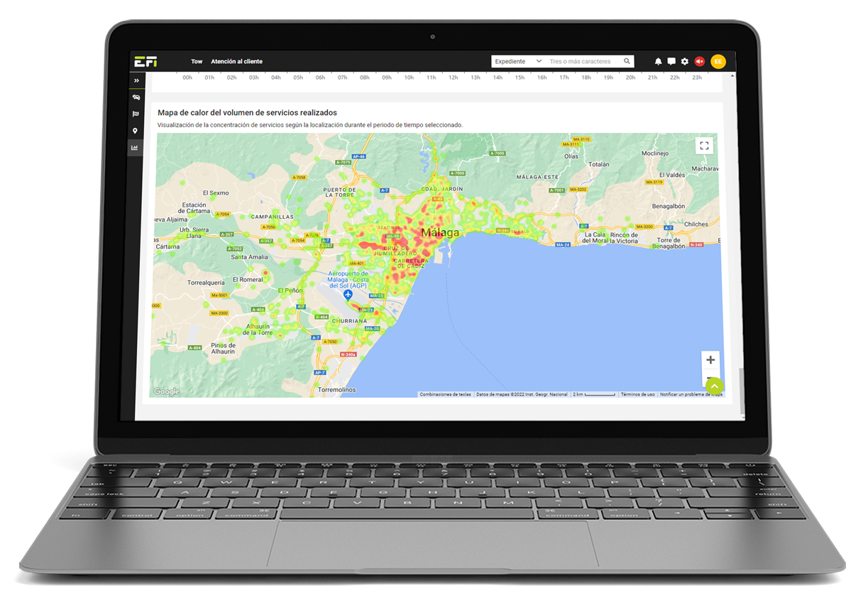Open the location pin sidebar icon

(x=136, y=131)
